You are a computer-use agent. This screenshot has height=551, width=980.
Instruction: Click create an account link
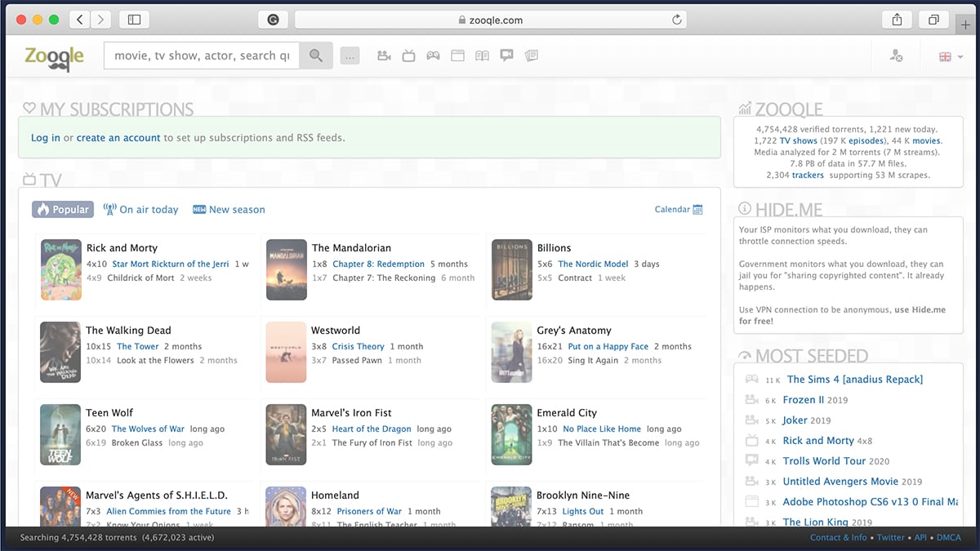click(118, 138)
